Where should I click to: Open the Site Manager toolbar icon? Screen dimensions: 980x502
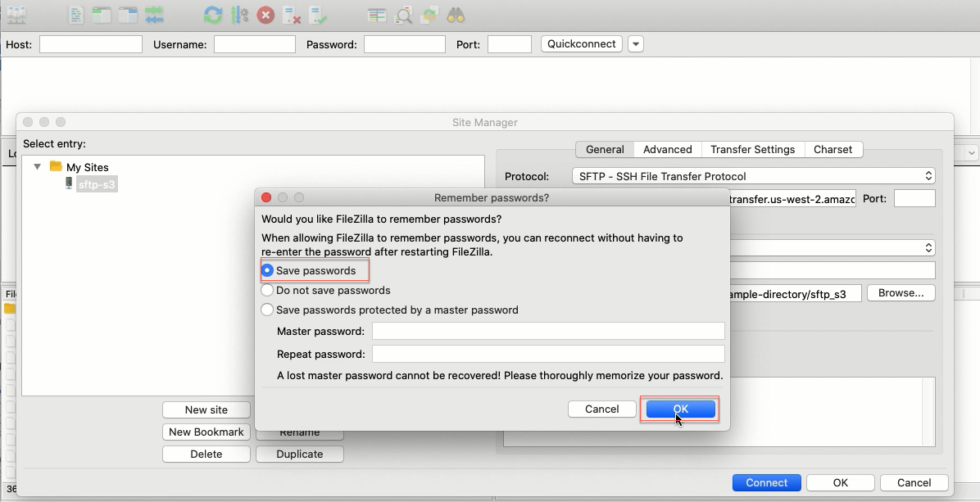[x=16, y=15]
